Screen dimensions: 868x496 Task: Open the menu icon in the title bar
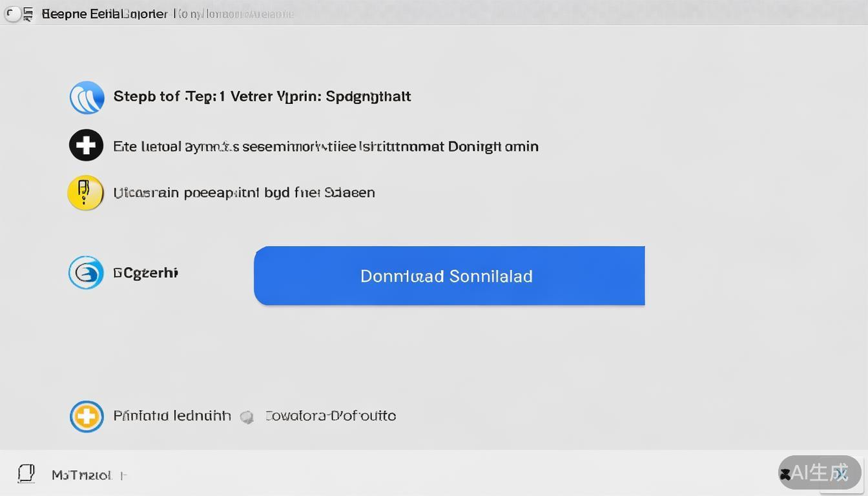pyautogui.click(x=28, y=14)
